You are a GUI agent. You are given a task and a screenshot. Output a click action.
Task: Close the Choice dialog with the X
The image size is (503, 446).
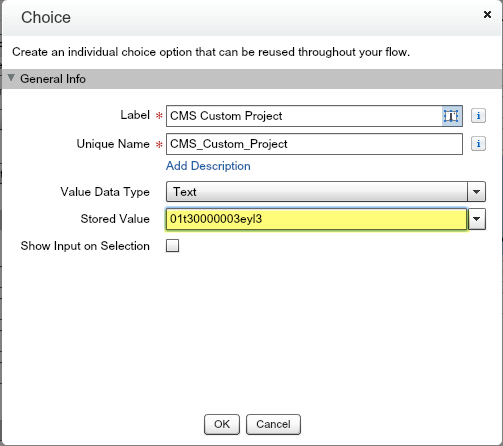pos(487,14)
